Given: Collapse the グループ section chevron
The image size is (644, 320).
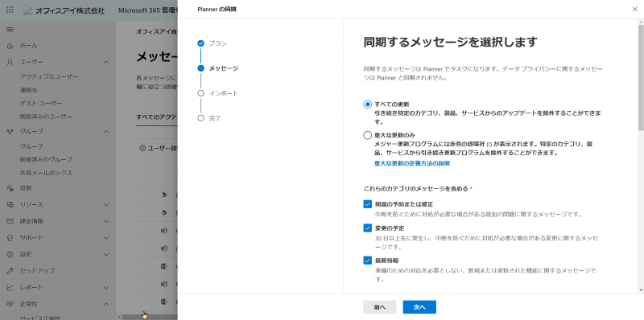Looking at the screenshot, I should [x=106, y=132].
